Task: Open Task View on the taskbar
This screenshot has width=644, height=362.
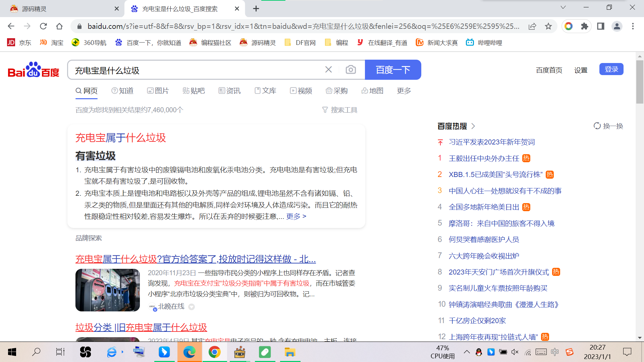Action: point(60,352)
